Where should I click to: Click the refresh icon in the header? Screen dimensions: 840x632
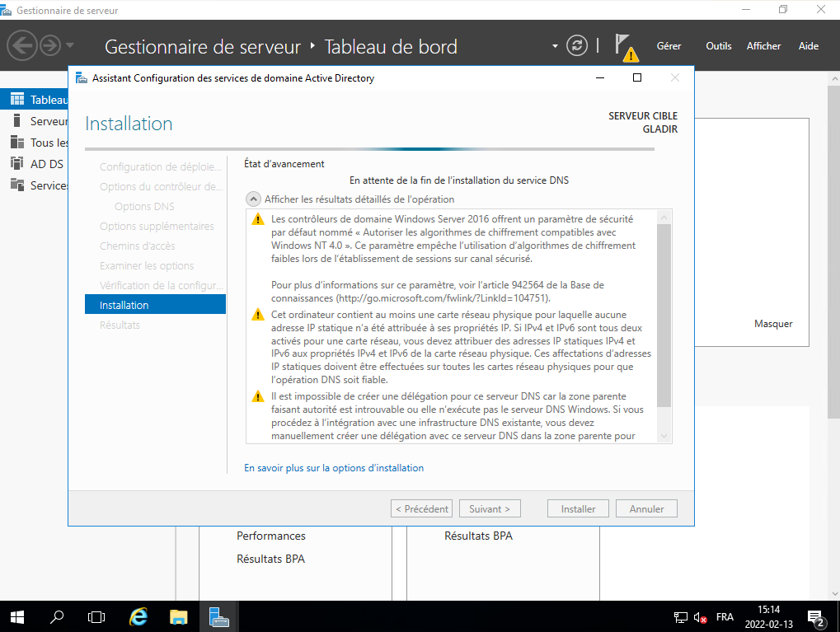pyautogui.click(x=578, y=45)
